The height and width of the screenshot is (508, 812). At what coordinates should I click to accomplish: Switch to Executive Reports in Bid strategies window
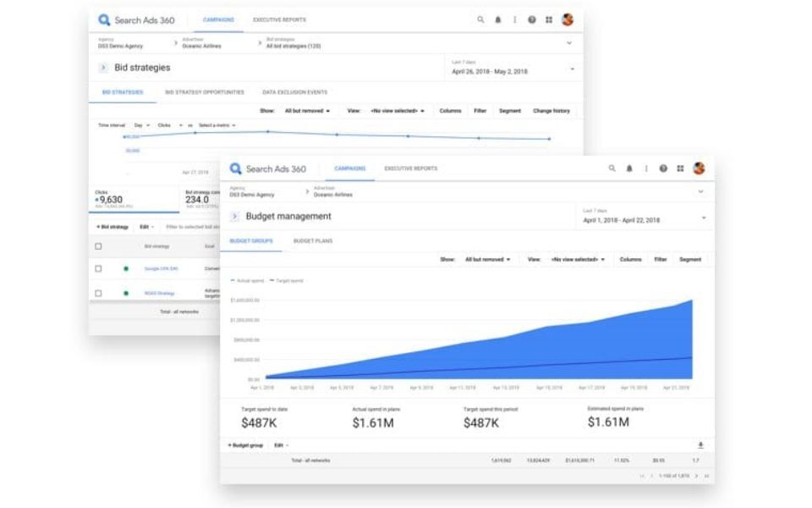(280, 19)
